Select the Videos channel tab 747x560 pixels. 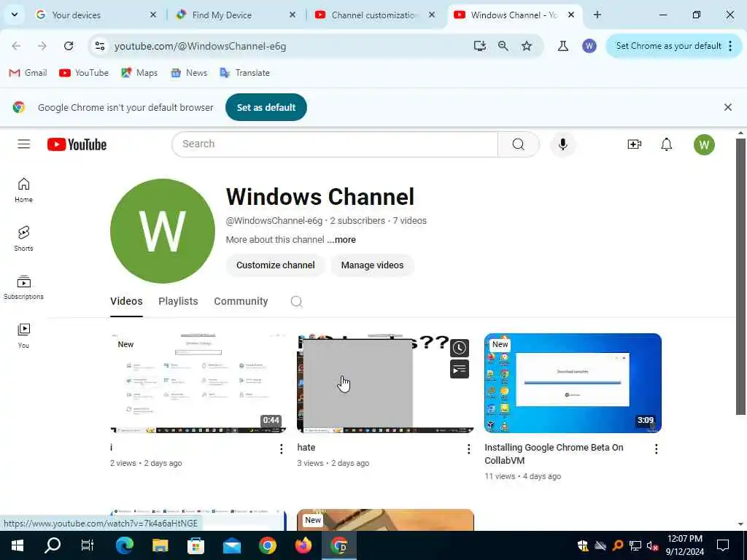pyautogui.click(x=126, y=301)
